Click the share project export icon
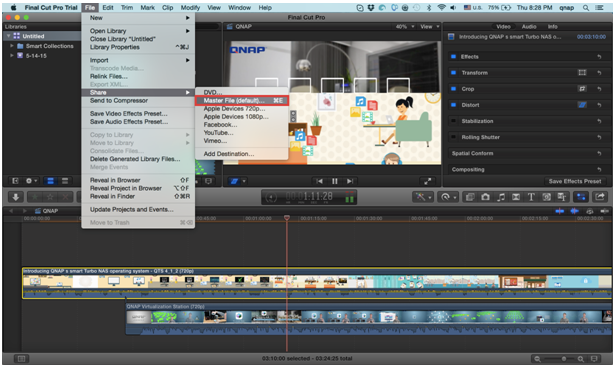 tap(600, 197)
